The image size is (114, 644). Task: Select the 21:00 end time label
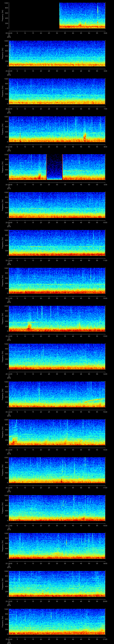(105, 639)
